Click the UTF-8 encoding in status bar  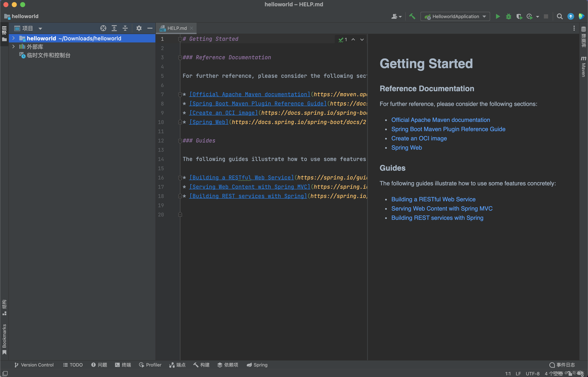(x=533, y=374)
